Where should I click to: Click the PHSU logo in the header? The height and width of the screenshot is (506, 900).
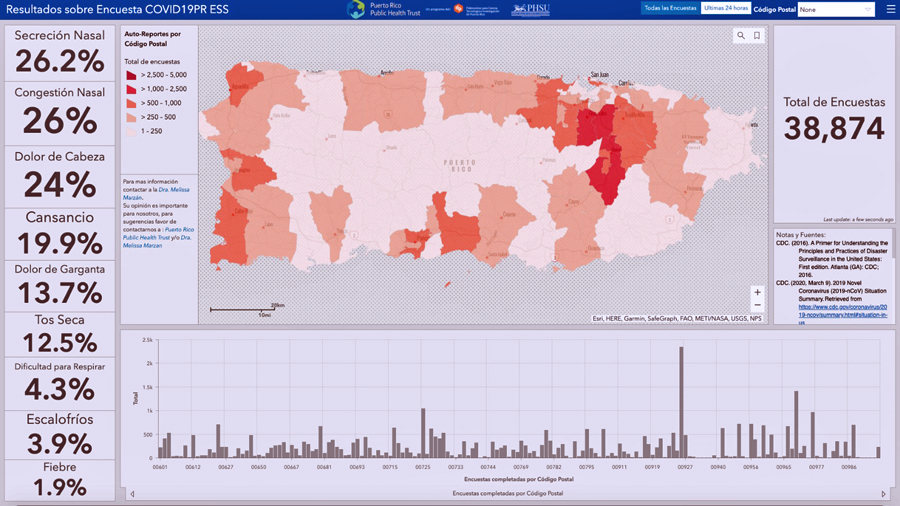point(530,9)
